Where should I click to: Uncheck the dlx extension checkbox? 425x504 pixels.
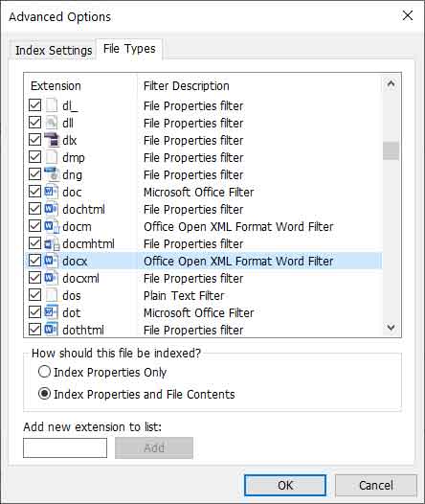(34, 140)
